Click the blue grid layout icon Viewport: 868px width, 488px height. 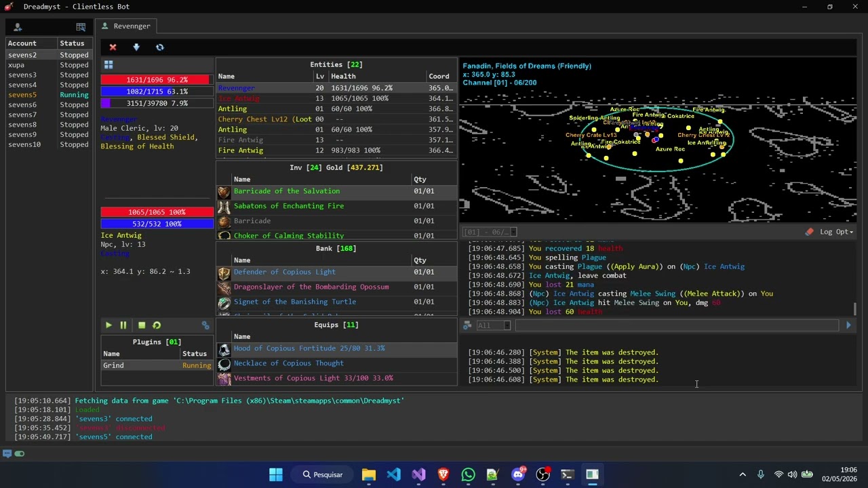click(108, 64)
